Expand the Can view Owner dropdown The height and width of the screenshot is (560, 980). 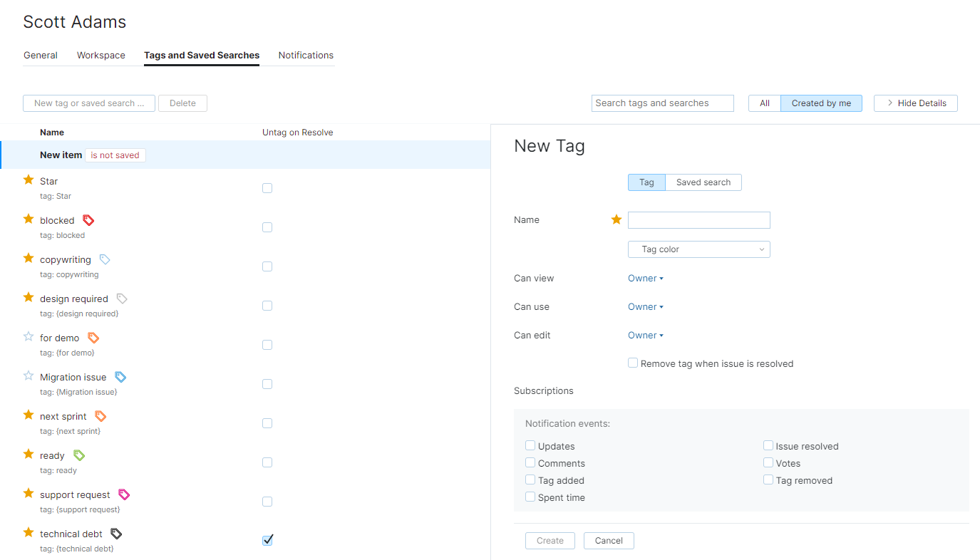[645, 279]
